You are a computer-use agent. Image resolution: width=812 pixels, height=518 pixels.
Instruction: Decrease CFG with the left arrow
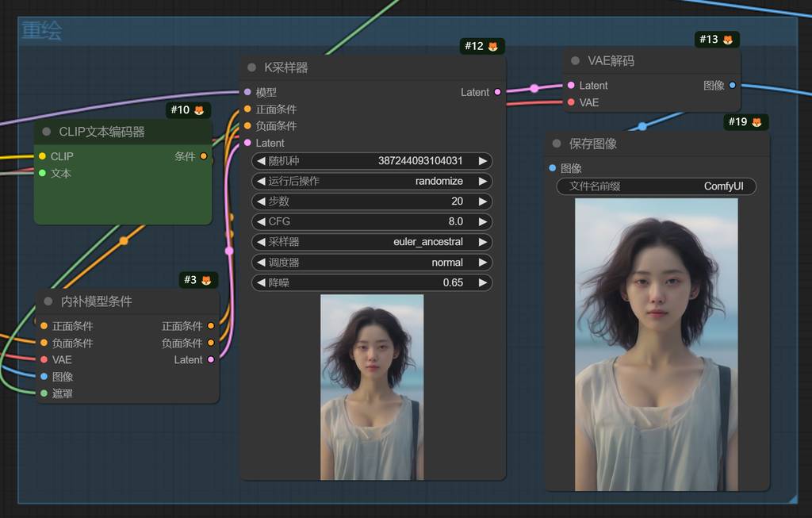pyautogui.click(x=261, y=222)
